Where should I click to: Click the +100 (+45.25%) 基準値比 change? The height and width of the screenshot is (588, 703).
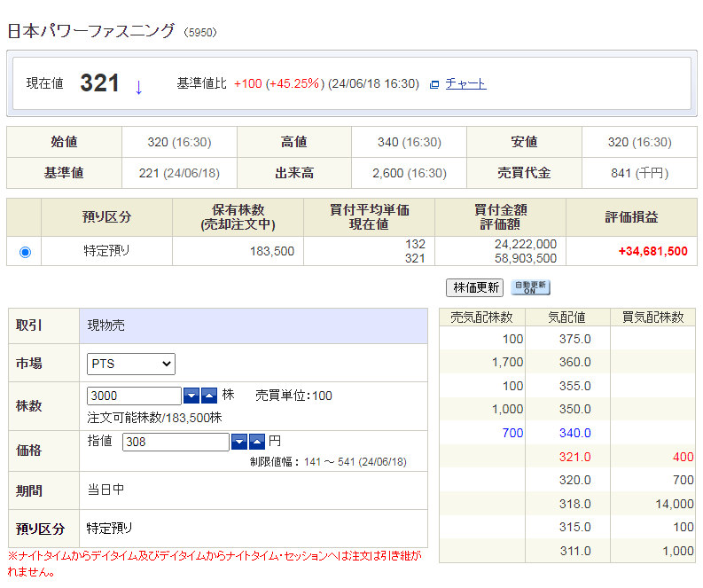279,84
